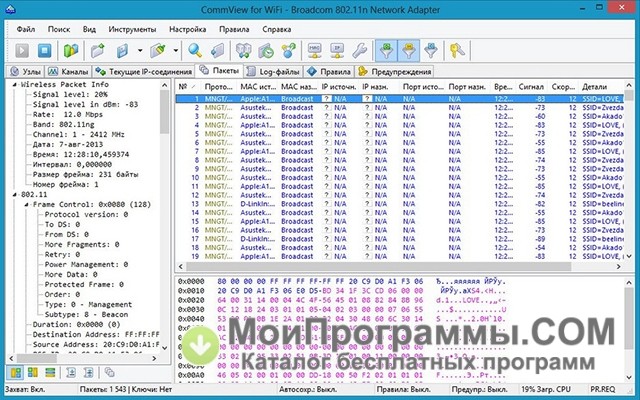
Task: Open the dropdown arrow next to clear icon
Action: 176,51
